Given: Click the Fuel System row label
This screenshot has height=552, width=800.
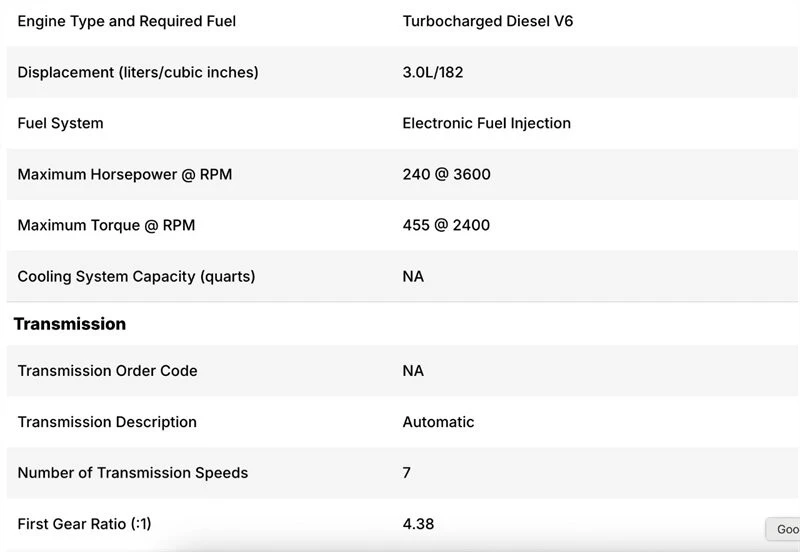Looking at the screenshot, I should tap(60, 123).
